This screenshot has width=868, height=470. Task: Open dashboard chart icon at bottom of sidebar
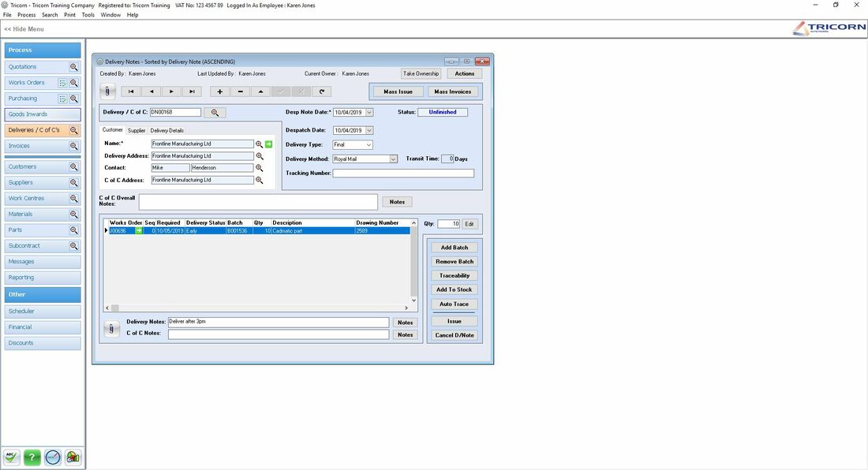click(73, 457)
